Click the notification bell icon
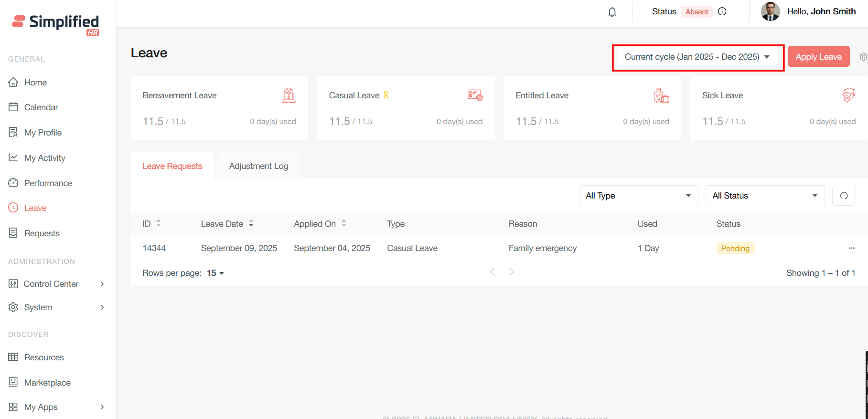 click(x=612, y=12)
